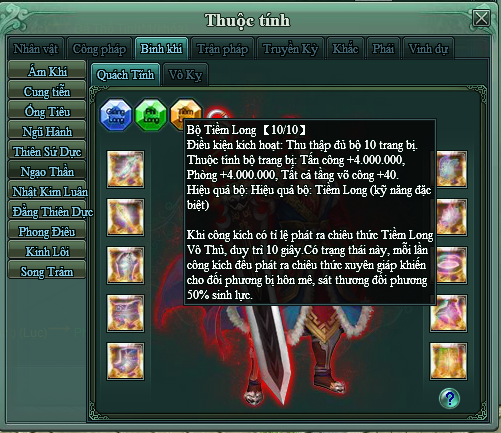Viewport: 501px width, 433px height.
Task: Select the top-left equipment slot icon
Action: (125, 169)
